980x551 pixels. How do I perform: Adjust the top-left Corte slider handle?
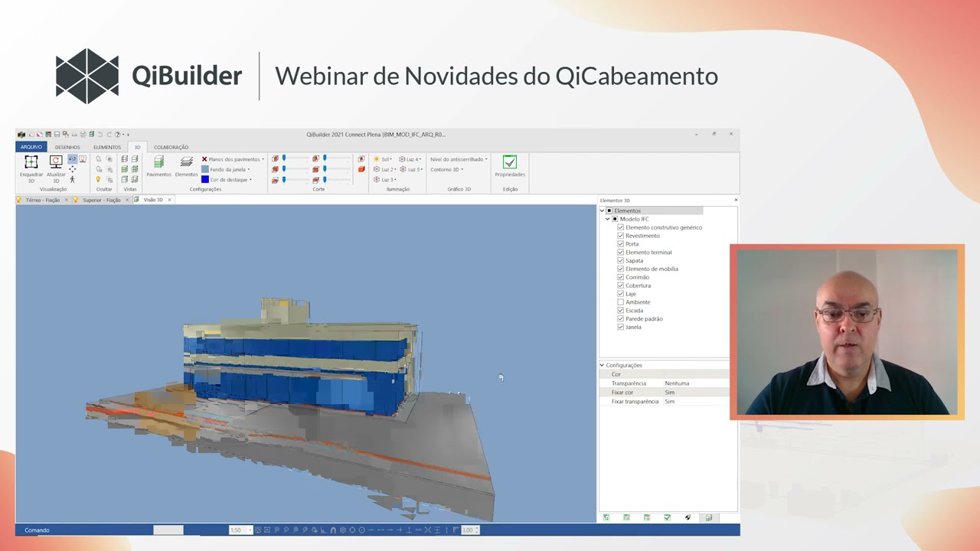(x=284, y=158)
